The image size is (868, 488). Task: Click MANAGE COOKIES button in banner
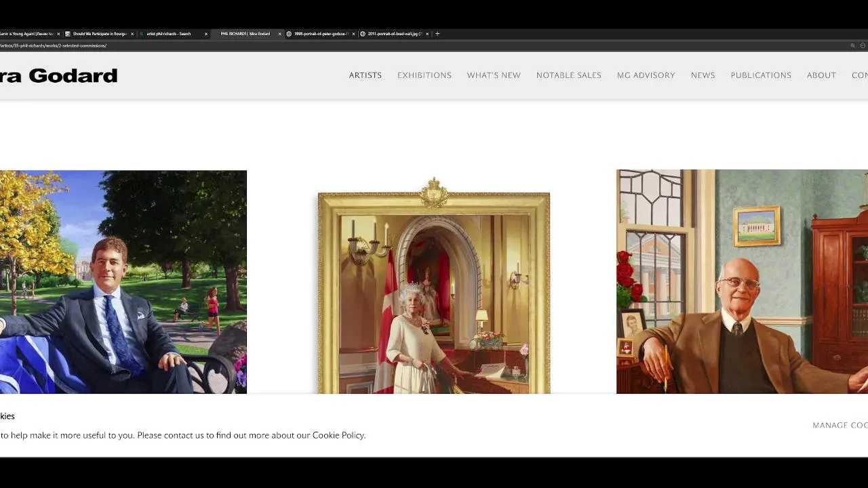(840, 425)
